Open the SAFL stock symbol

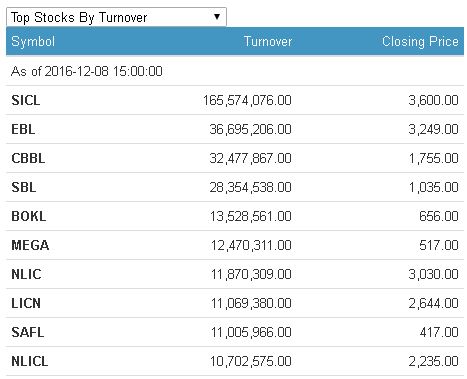pos(28,332)
